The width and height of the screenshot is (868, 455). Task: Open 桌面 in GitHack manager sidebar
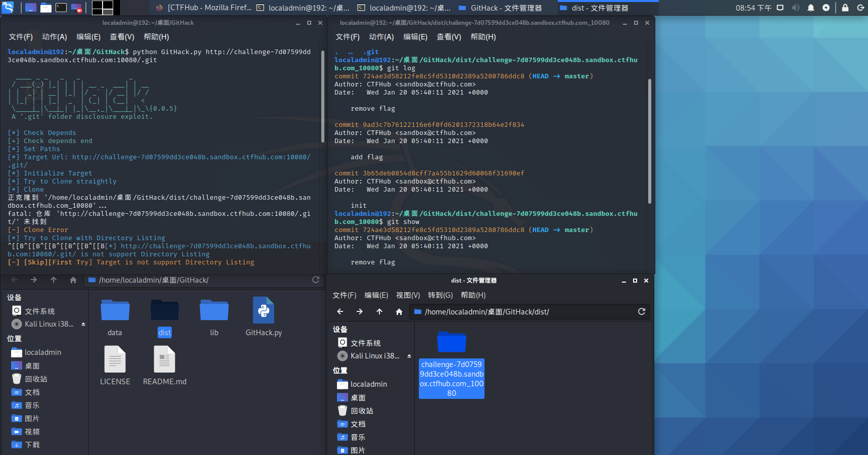[32, 366]
